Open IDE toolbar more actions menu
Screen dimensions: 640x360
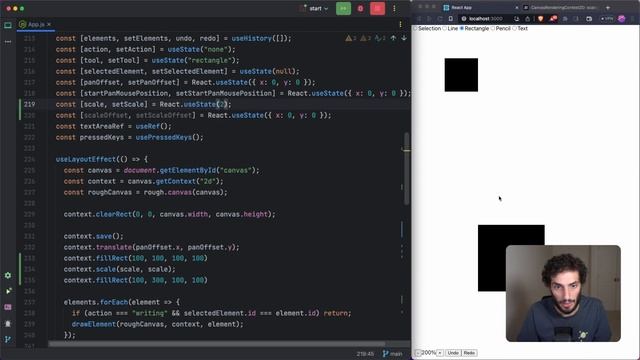click(x=394, y=8)
